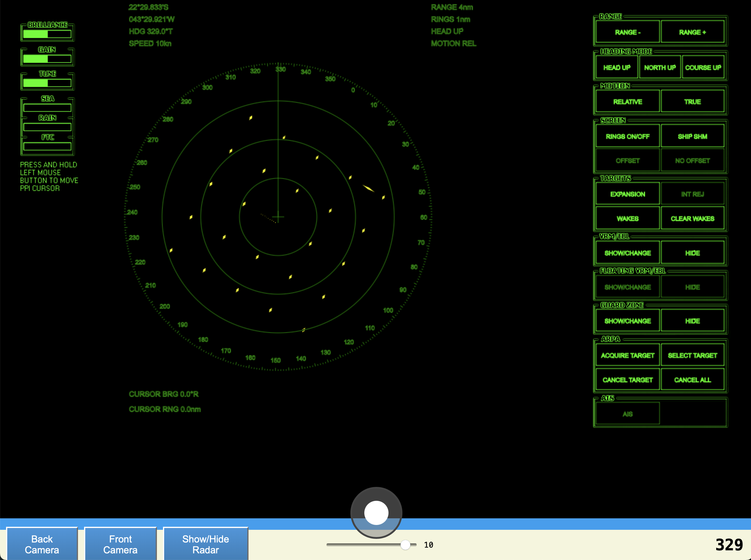The image size is (751, 560).
Task: Set motion to TRUE
Action: (692, 102)
